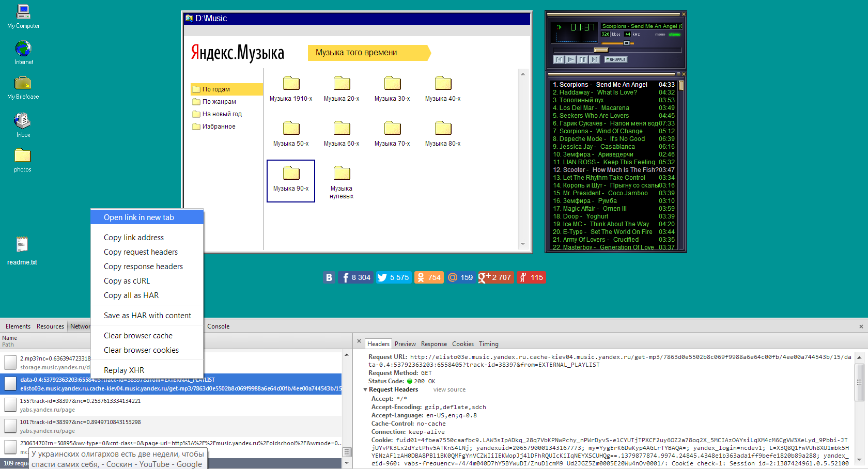The height and width of the screenshot is (469, 868).
Task: Choose Copy response headers
Action: 147,267
